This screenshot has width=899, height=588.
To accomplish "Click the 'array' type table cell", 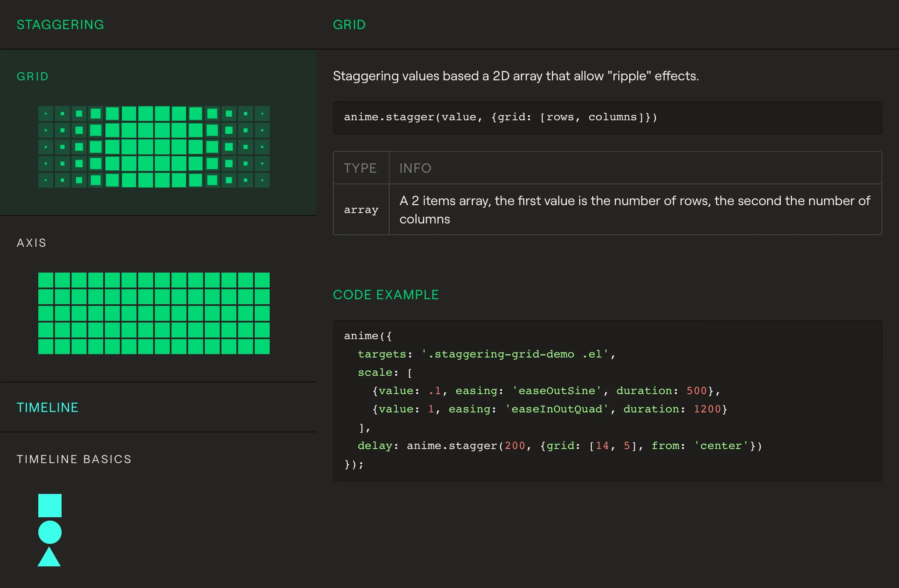I will (x=361, y=210).
